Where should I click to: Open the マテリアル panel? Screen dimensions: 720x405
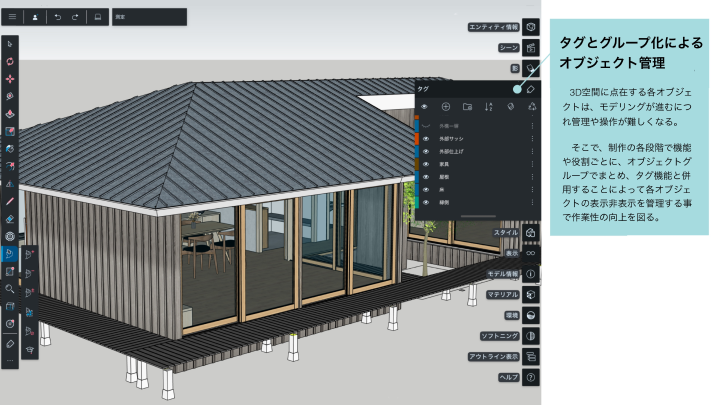[x=531, y=294]
